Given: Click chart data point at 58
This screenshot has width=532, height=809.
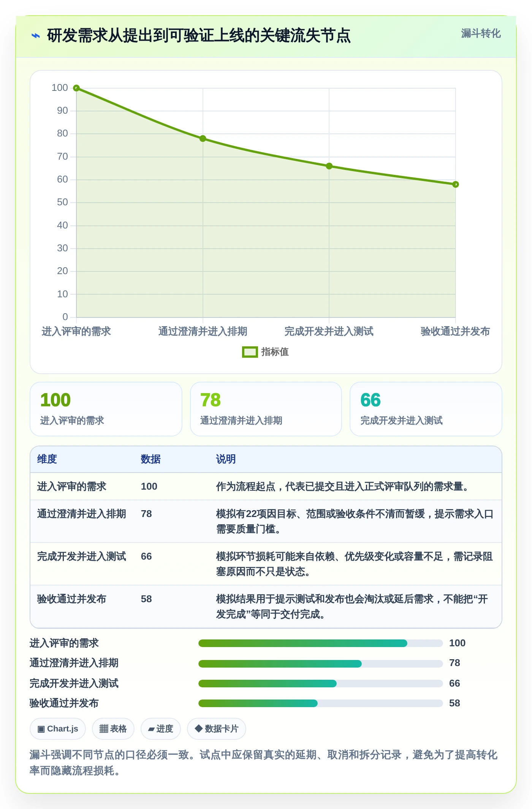Looking at the screenshot, I should pyautogui.click(x=456, y=184).
